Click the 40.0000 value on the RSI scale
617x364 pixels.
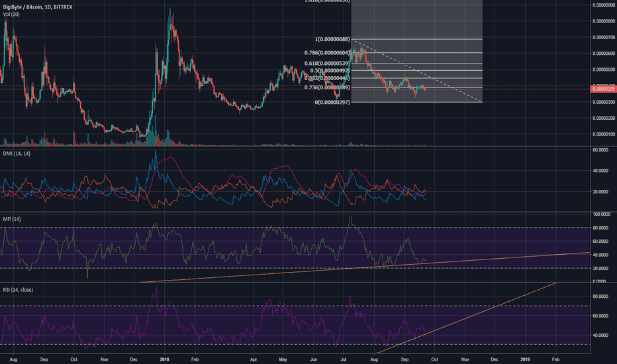600,336
